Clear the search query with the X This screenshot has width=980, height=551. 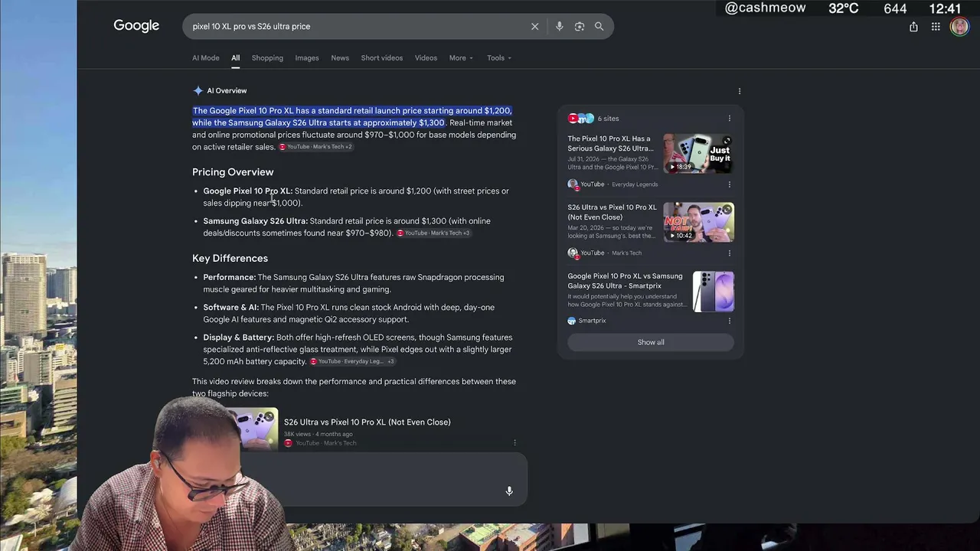(x=535, y=27)
